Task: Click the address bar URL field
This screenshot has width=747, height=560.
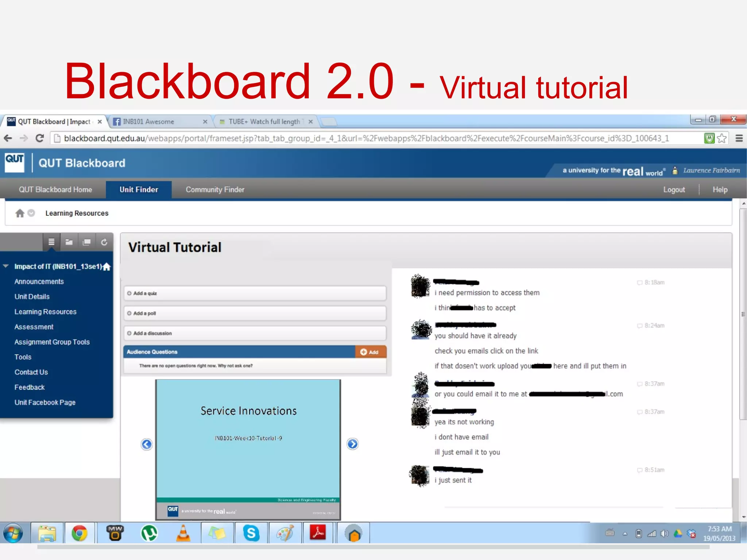Action: pyautogui.click(x=376, y=138)
